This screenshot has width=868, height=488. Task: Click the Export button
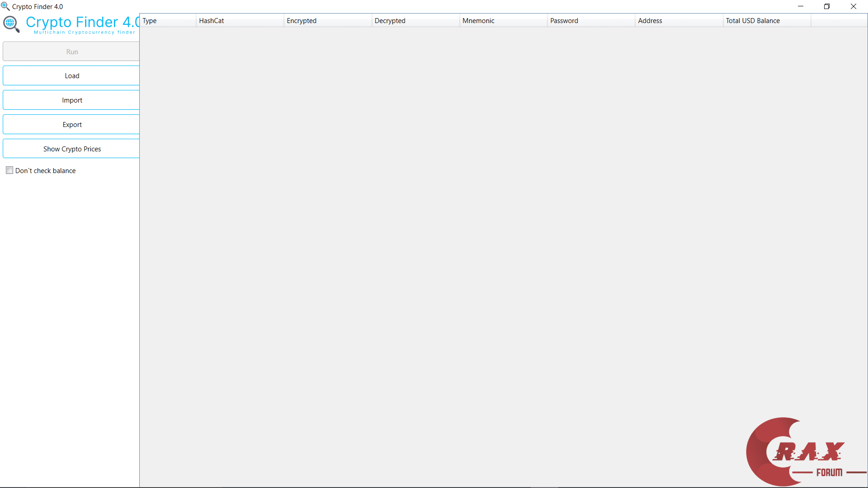71,124
